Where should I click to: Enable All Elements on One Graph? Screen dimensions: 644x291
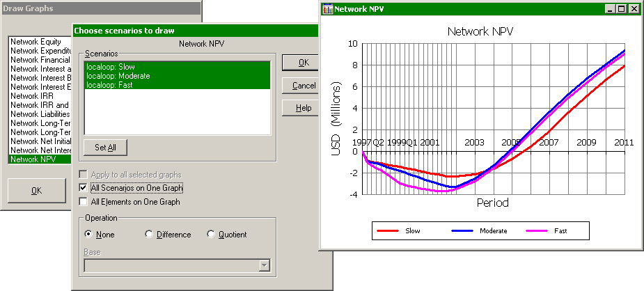pos(84,202)
